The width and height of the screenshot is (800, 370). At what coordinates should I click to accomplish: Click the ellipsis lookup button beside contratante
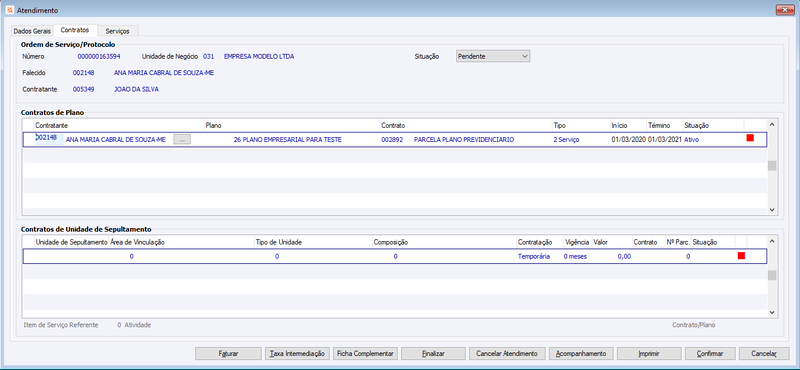(x=182, y=139)
